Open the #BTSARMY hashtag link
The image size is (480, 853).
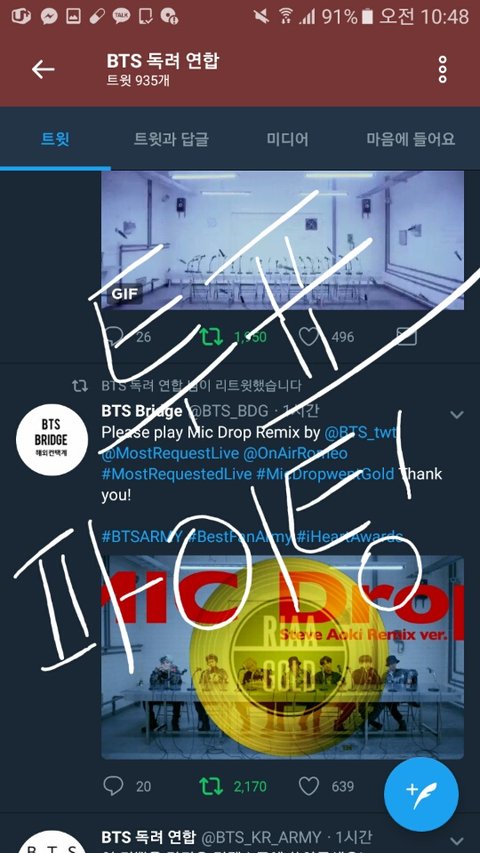click(141, 537)
